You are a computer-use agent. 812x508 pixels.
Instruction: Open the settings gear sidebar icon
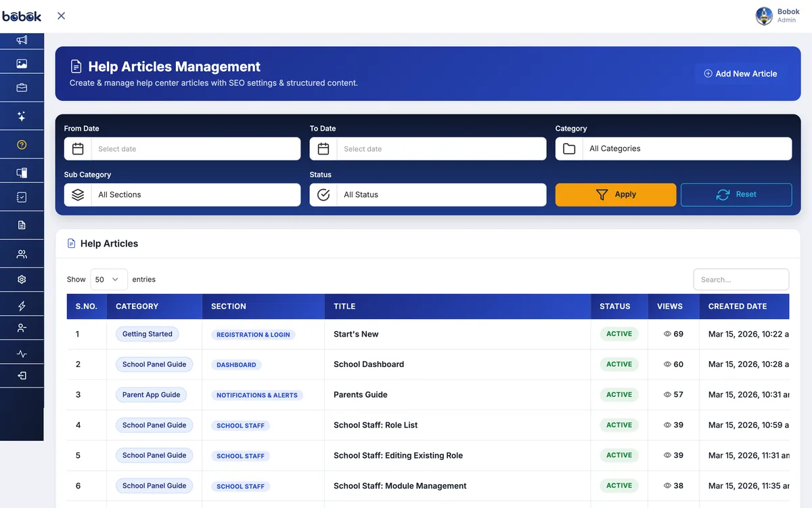pyautogui.click(x=22, y=279)
